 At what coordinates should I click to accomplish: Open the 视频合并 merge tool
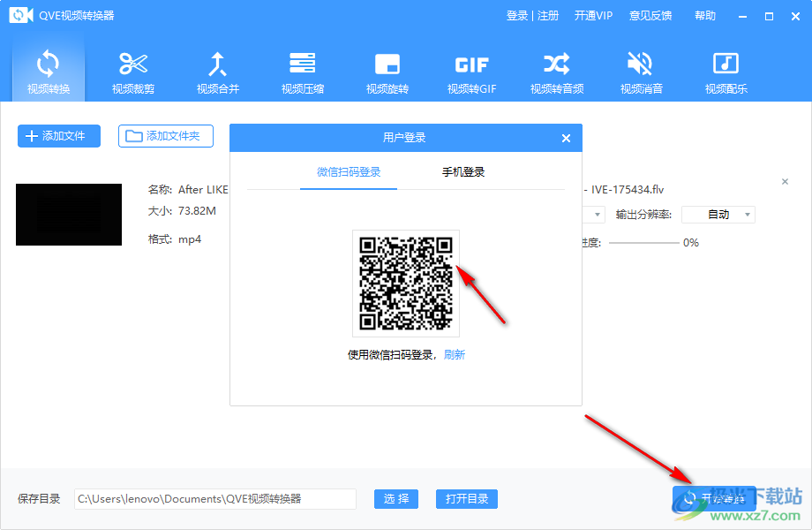[x=218, y=72]
